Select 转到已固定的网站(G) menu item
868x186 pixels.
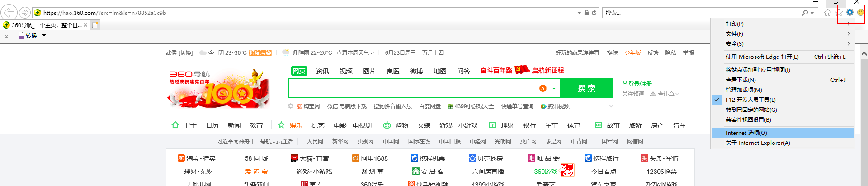coord(783,110)
